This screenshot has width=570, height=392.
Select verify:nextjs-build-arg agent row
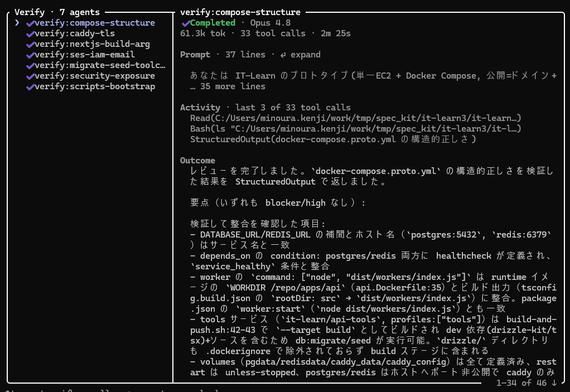[88, 44]
